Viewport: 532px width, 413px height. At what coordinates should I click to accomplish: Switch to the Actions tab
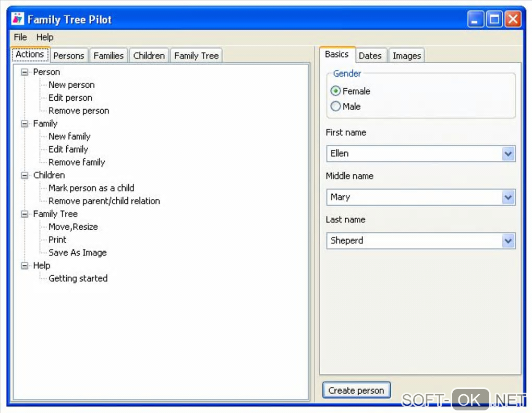pos(30,54)
